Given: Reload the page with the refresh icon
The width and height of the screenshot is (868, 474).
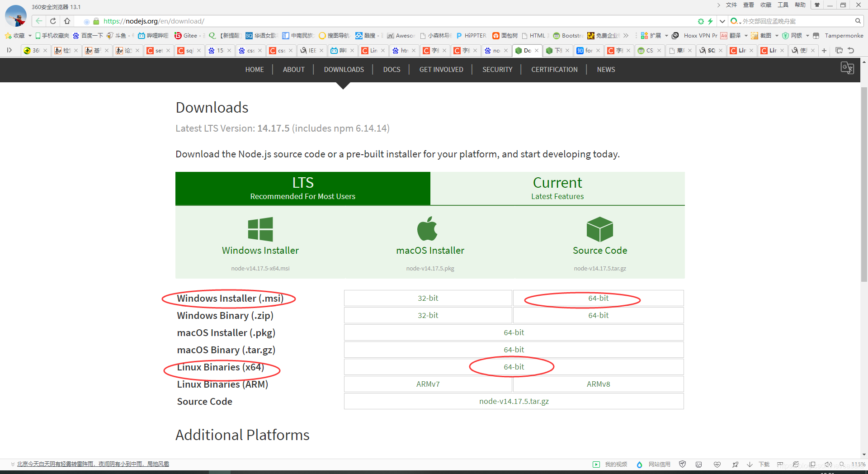Looking at the screenshot, I should coord(53,21).
